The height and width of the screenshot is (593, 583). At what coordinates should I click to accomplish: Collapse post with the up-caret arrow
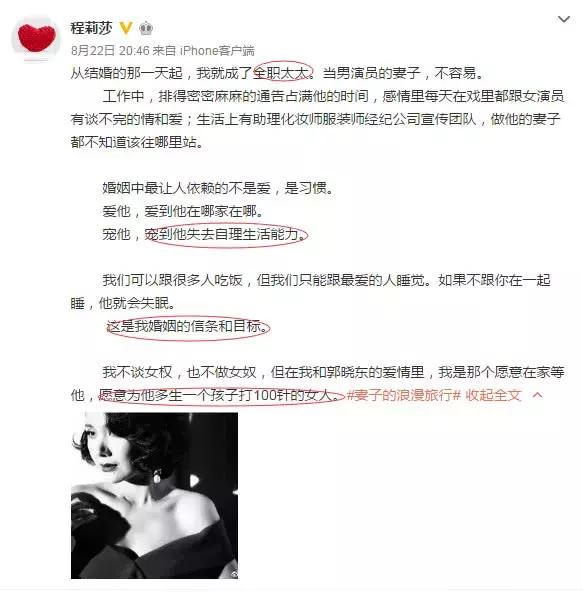coord(537,395)
